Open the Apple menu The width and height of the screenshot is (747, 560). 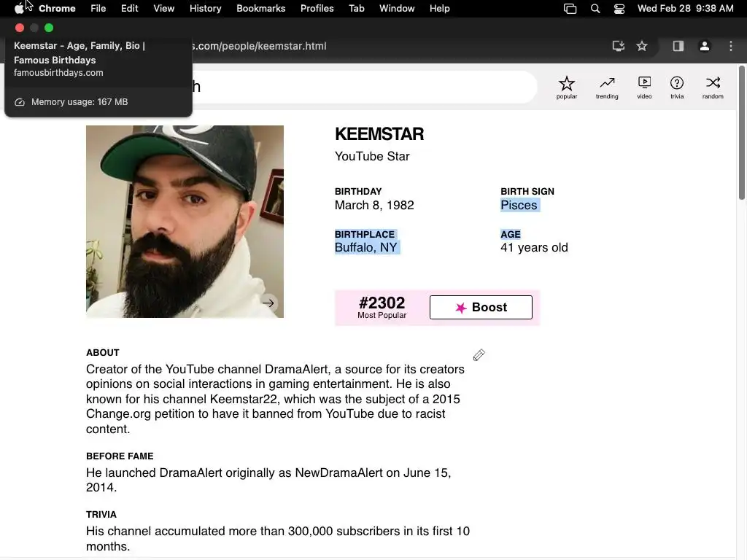coord(19,9)
